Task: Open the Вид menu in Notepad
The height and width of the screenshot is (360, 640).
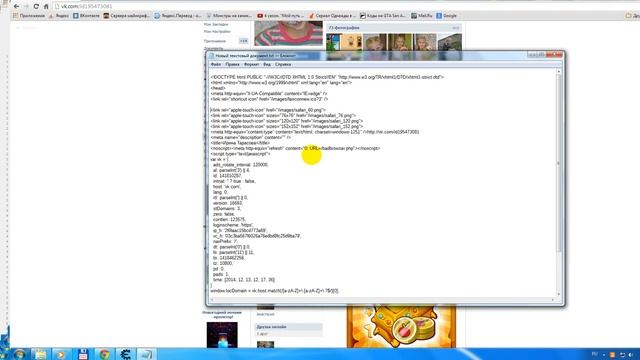Action: coord(267,64)
